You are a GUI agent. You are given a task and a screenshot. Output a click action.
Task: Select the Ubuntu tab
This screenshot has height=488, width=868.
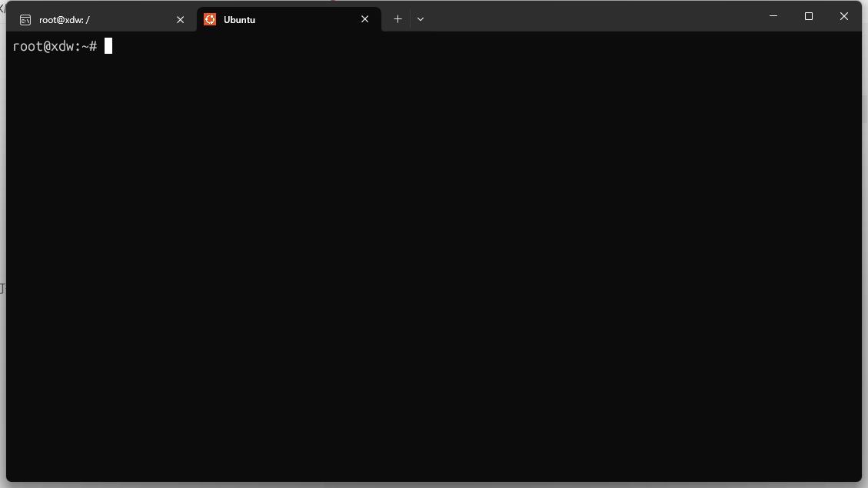point(289,19)
